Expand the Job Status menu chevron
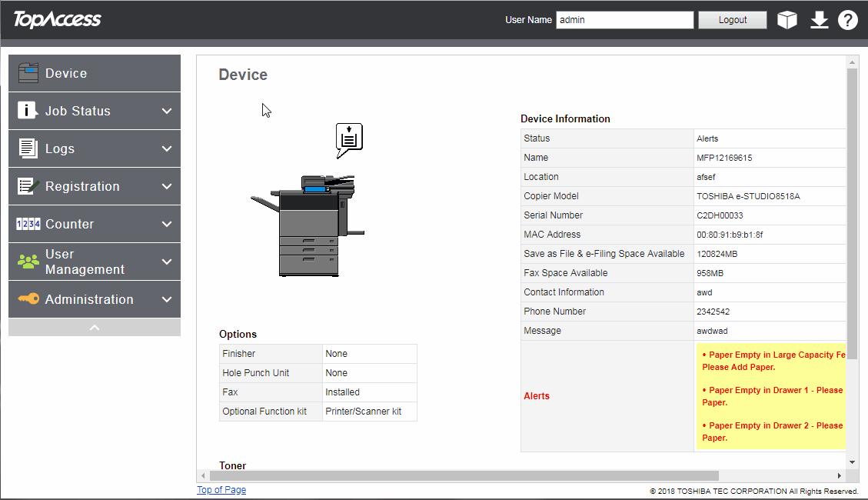868x500 pixels. pyautogui.click(x=167, y=111)
